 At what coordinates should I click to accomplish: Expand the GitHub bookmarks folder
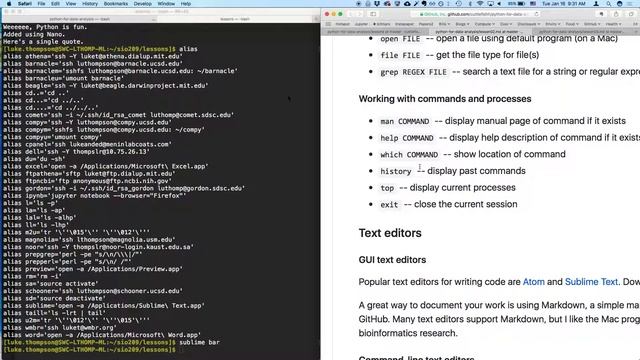coord(592,24)
